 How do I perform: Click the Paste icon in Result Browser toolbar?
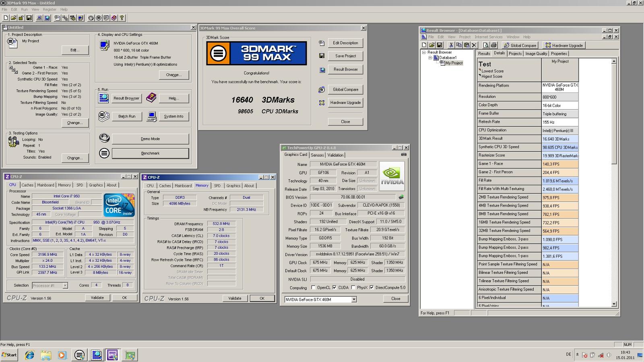tap(466, 45)
